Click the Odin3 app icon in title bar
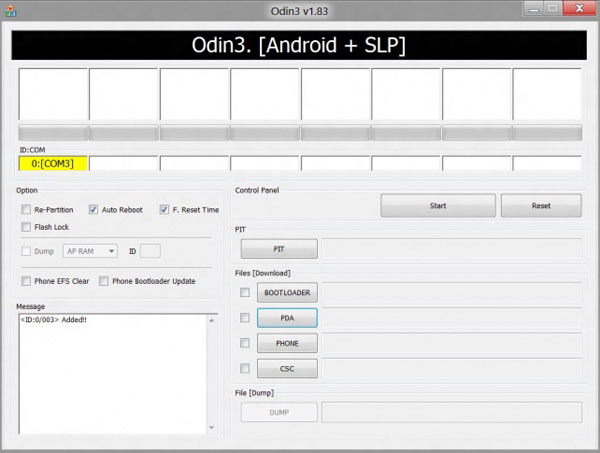Image resolution: width=600 pixels, height=453 pixels. tap(10, 11)
